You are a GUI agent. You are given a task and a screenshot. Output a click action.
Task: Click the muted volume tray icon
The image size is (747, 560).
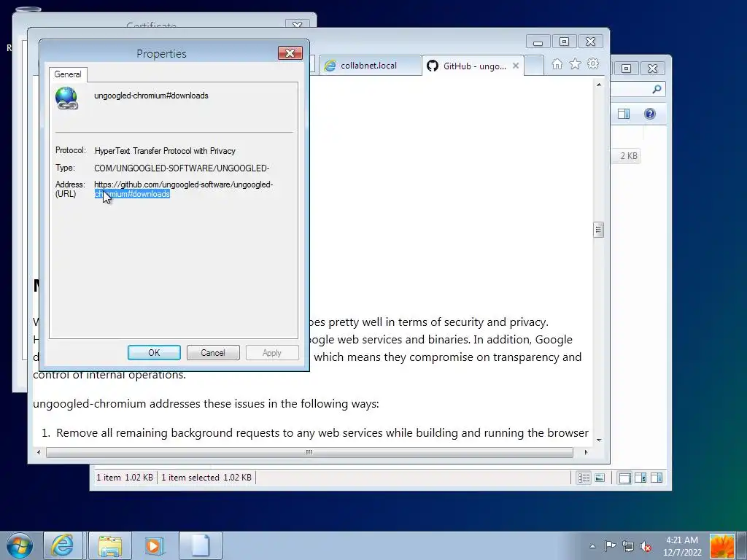[x=646, y=546]
